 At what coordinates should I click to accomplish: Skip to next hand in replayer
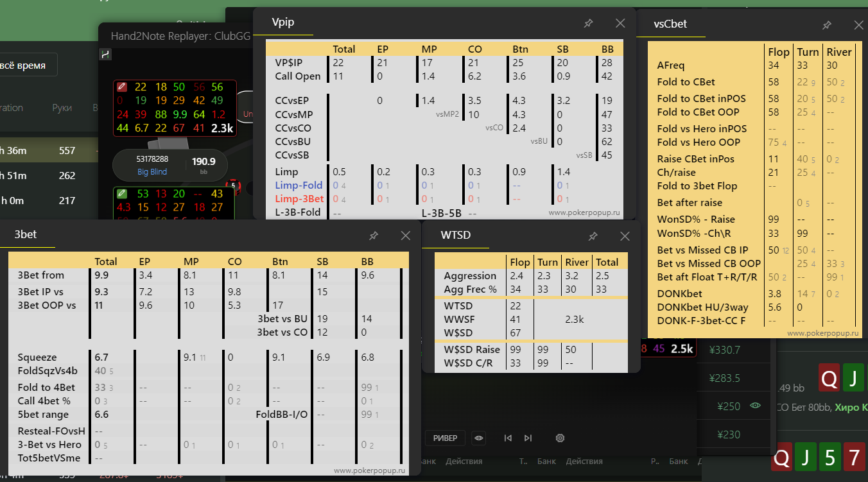pyautogui.click(x=528, y=438)
